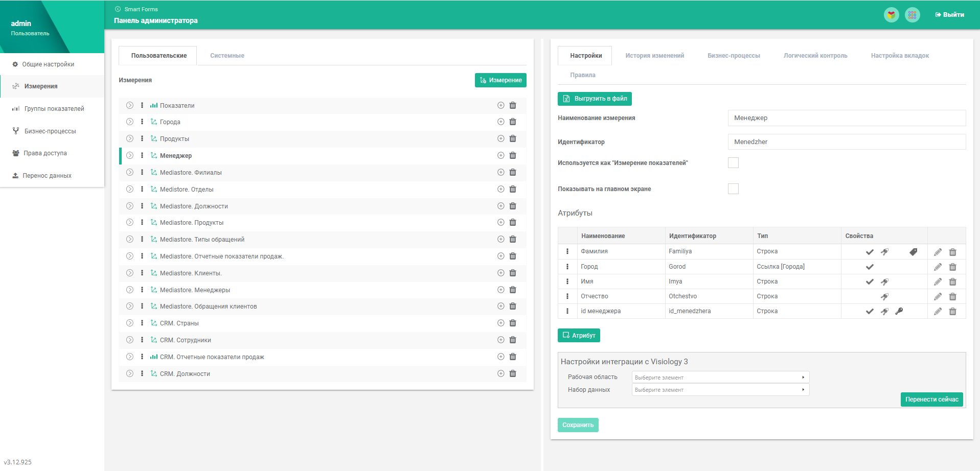Image resolution: width=980 pixels, height=471 pixels.
Task: Delete the Отчество attribute row
Action: [x=952, y=296]
